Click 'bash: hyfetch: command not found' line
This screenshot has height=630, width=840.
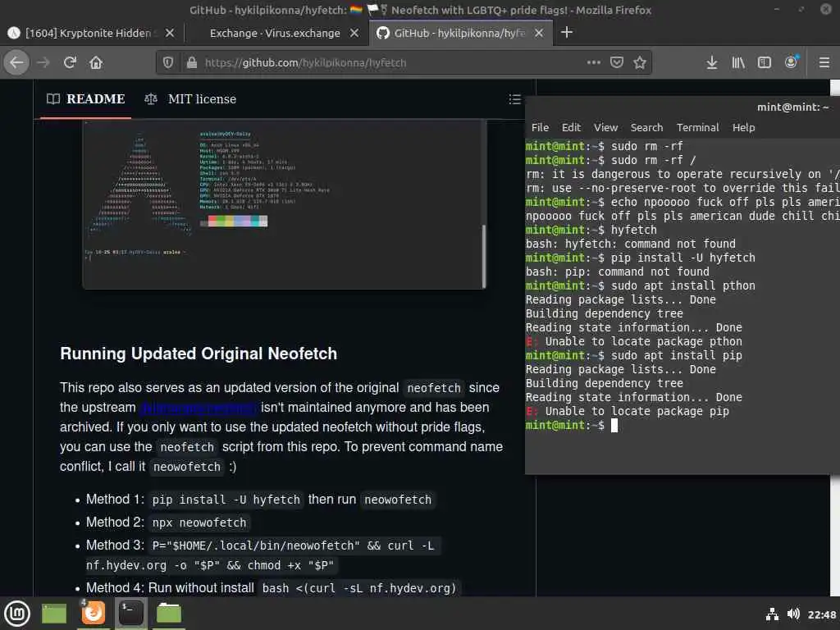click(x=631, y=244)
